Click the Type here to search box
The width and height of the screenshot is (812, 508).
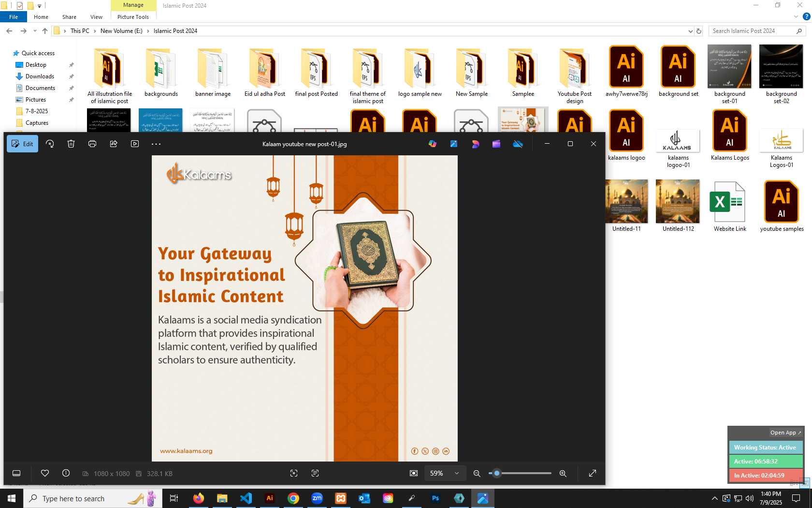coord(92,498)
